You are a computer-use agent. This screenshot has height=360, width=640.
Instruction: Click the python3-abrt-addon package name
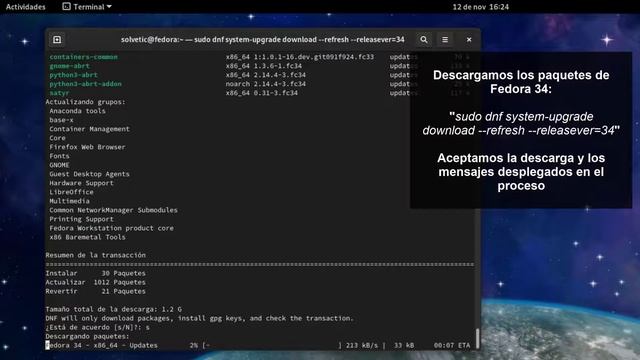coord(85,84)
